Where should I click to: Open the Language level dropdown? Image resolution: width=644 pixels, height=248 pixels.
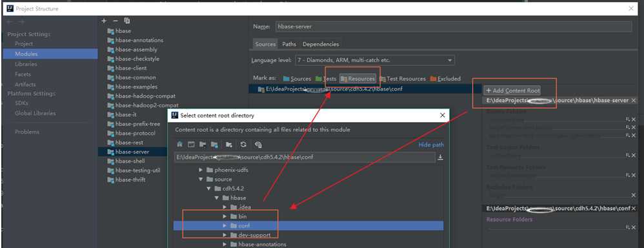374,60
